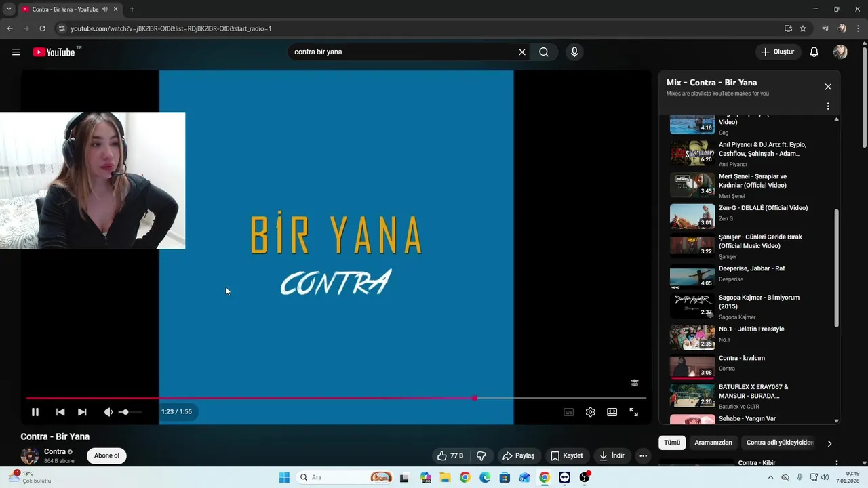The height and width of the screenshot is (488, 868).
Task: Open the YouTube notifications bell
Action: pyautogui.click(x=814, y=52)
